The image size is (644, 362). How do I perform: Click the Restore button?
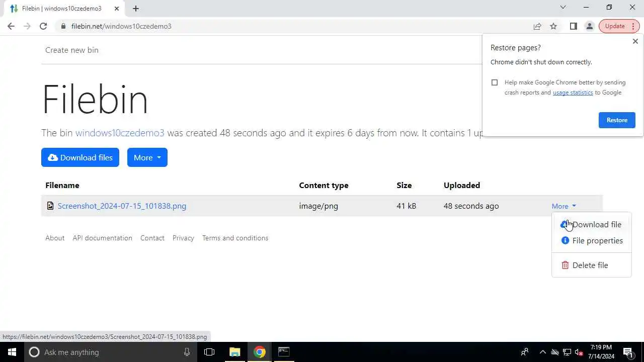coord(617,120)
